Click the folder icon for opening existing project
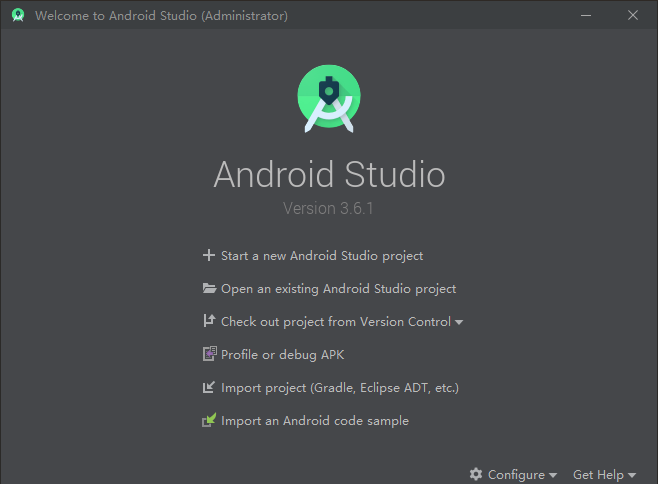This screenshot has height=484, width=658. click(x=209, y=289)
